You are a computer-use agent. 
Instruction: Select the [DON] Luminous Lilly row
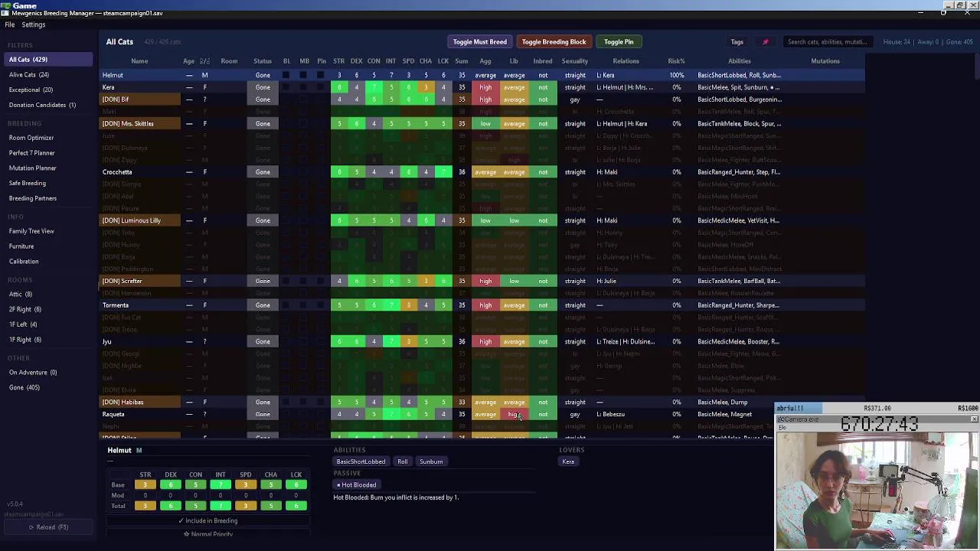(482, 220)
